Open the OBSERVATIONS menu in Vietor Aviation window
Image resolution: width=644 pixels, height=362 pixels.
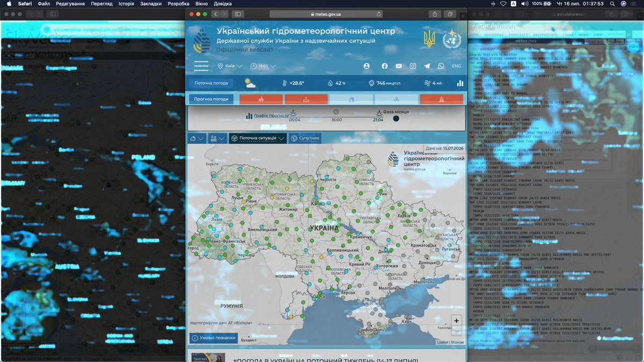coord(545,34)
